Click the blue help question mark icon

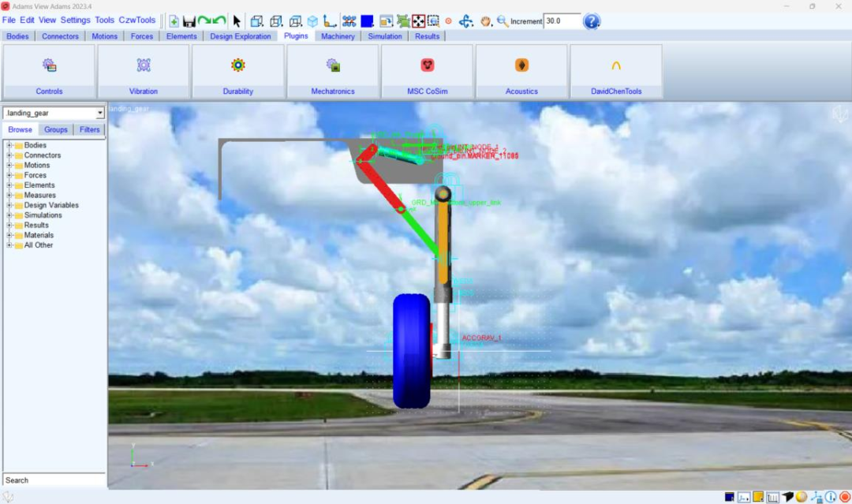(x=592, y=21)
